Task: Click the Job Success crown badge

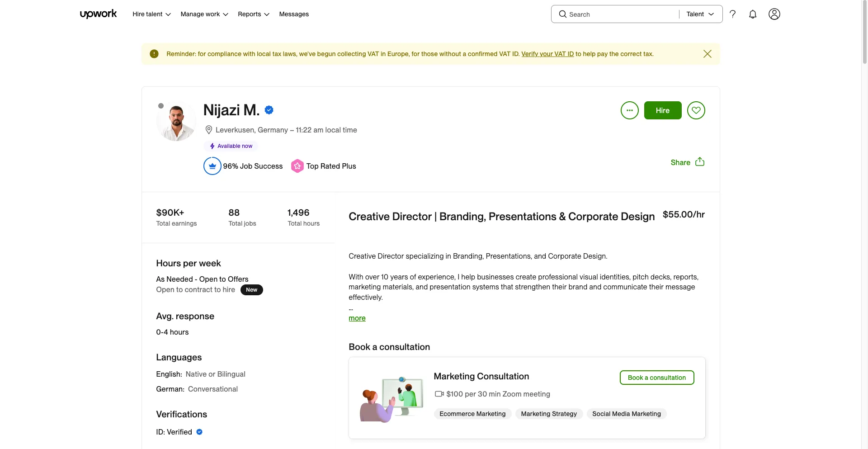Action: click(x=212, y=166)
